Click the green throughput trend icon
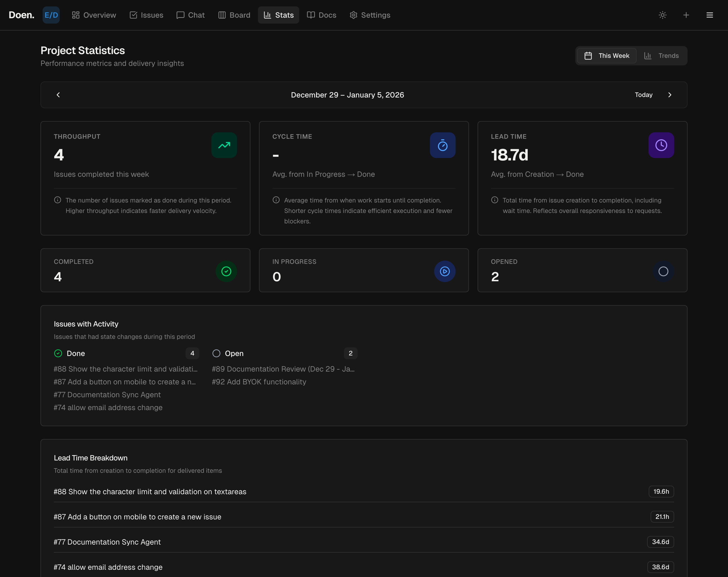The height and width of the screenshot is (577, 728). click(224, 145)
